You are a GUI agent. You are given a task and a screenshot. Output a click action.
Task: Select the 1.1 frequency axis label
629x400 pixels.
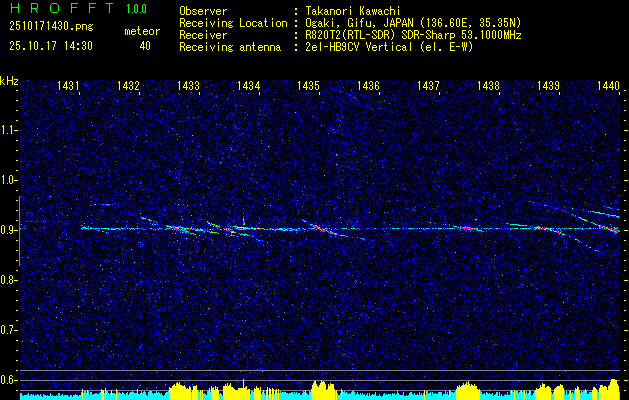coord(9,130)
